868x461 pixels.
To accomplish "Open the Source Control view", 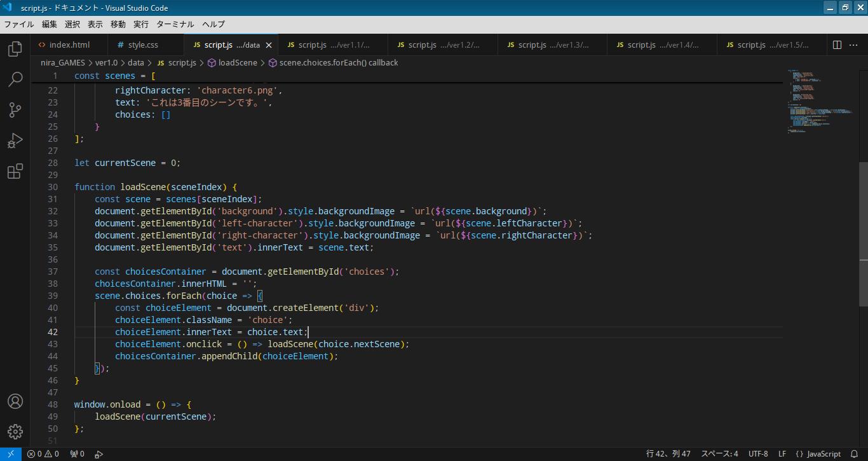I will (x=15, y=110).
